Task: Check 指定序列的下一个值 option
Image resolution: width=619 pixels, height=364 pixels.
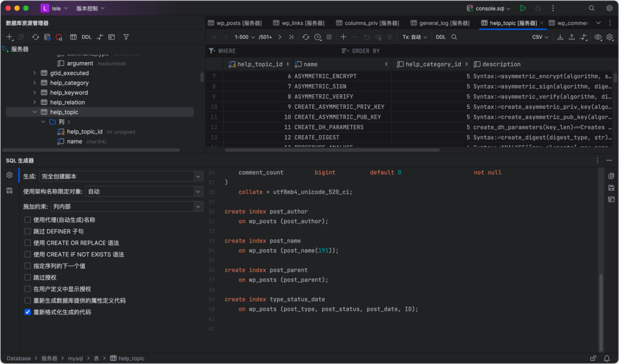Action: [x=27, y=266]
